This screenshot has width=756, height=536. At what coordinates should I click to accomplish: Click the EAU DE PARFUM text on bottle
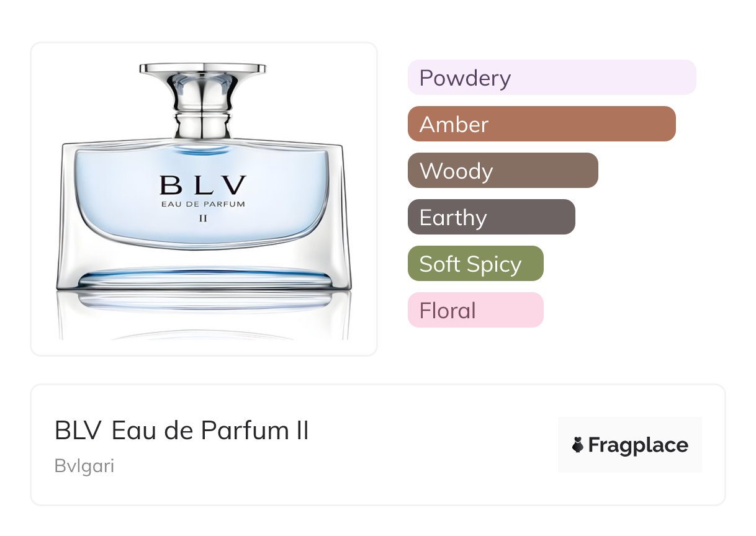tap(202, 203)
